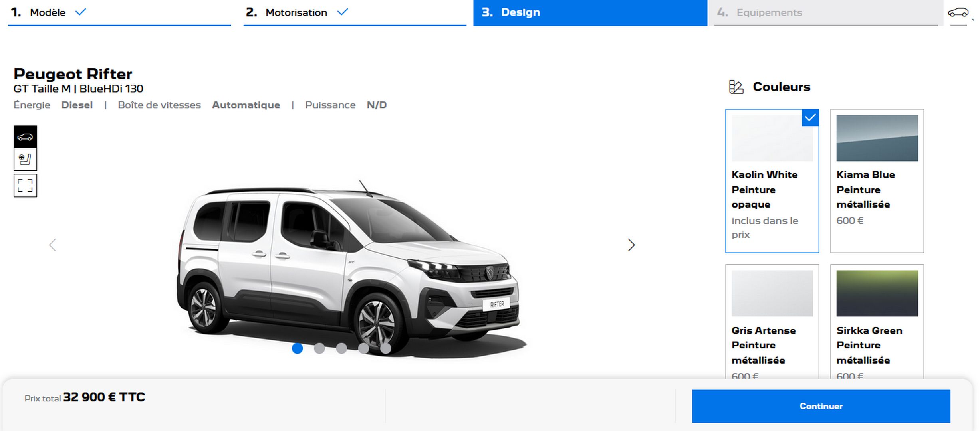
Task: Choose Kiama Blue color swatch
Action: tap(877, 138)
